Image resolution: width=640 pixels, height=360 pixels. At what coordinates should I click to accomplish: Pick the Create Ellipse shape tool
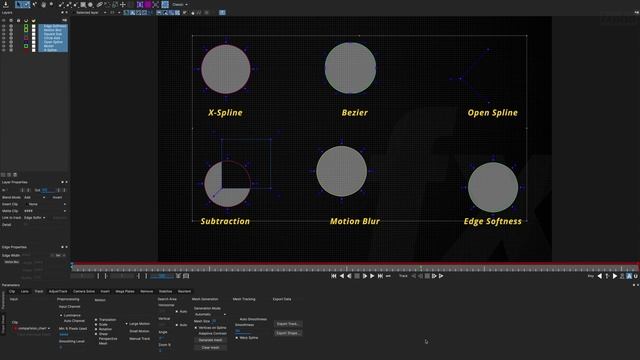click(91, 4)
